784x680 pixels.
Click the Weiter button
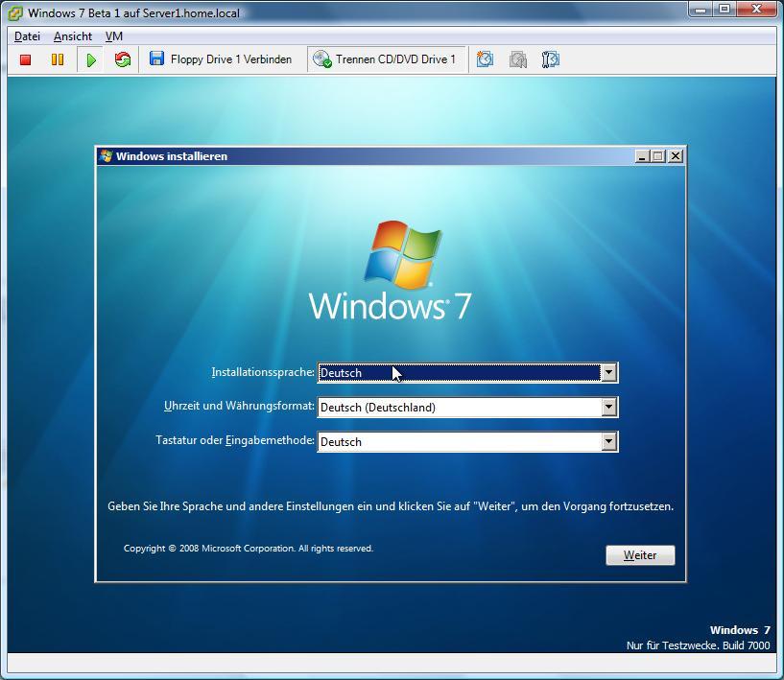640,555
